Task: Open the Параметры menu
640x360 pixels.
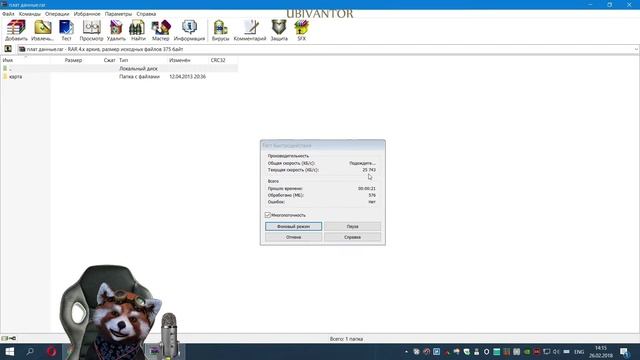Action: point(118,14)
